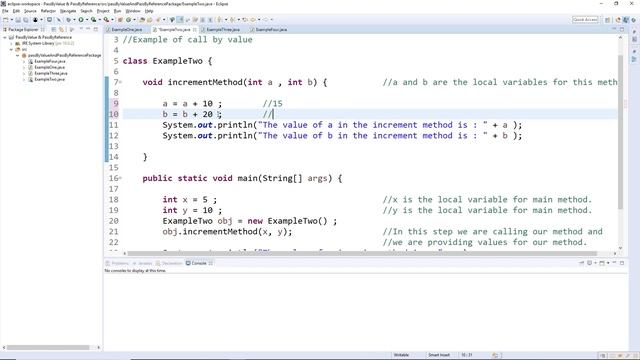This screenshot has width=640, height=360.
Task: Maximize the Package Explorer view
Action: (96, 29)
